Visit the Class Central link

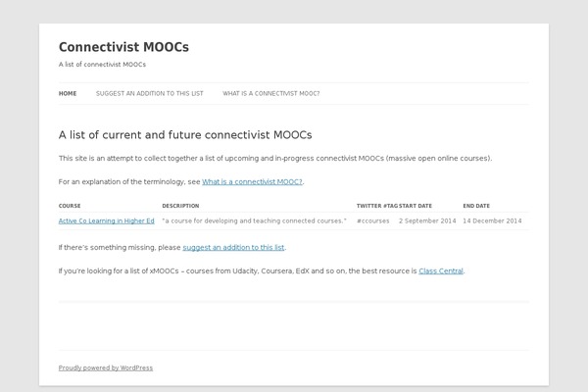(x=441, y=270)
